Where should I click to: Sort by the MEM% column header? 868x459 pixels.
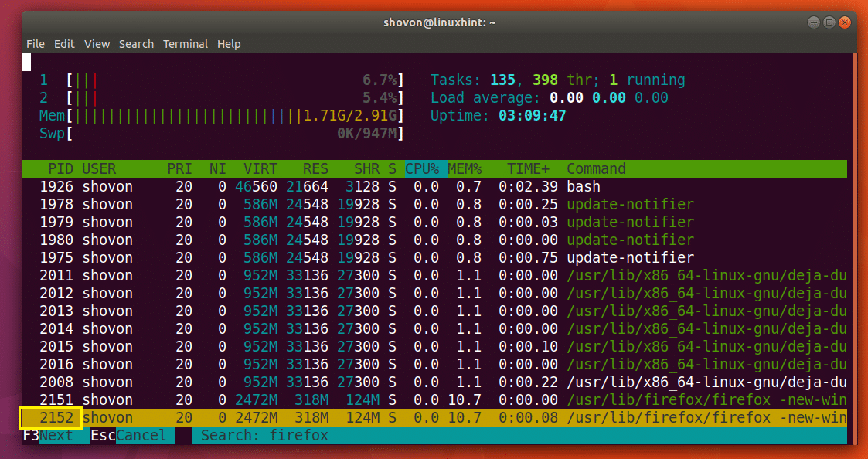pyautogui.click(x=465, y=169)
